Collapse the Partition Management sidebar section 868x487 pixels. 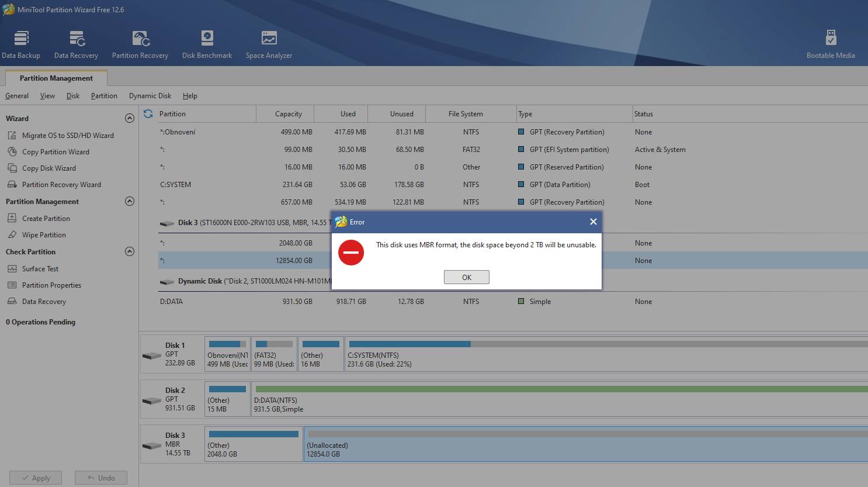tap(130, 201)
